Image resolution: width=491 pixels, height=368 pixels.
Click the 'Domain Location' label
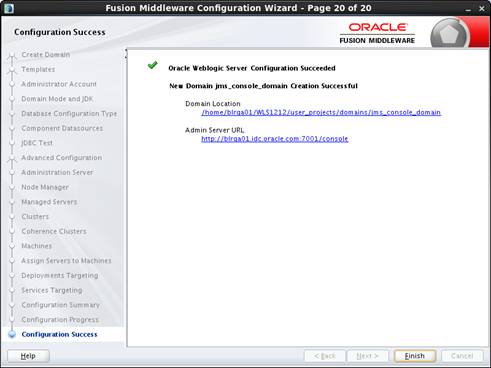pos(213,104)
